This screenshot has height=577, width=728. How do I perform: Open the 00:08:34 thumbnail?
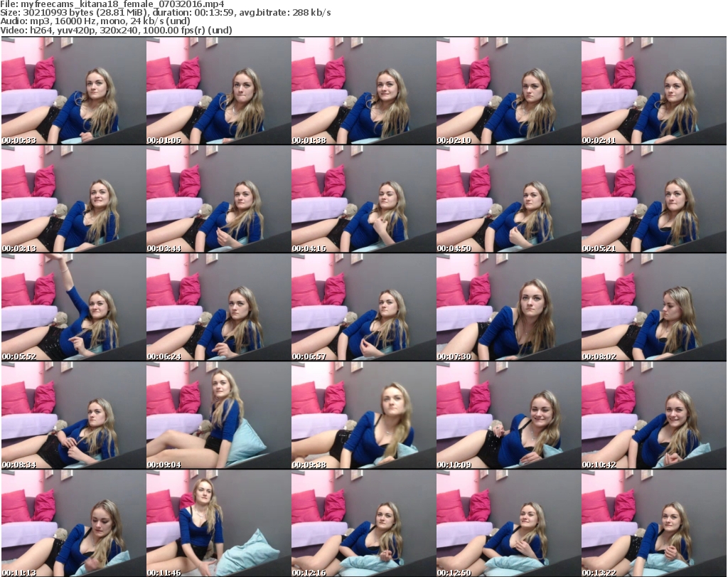pyautogui.click(x=73, y=415)
